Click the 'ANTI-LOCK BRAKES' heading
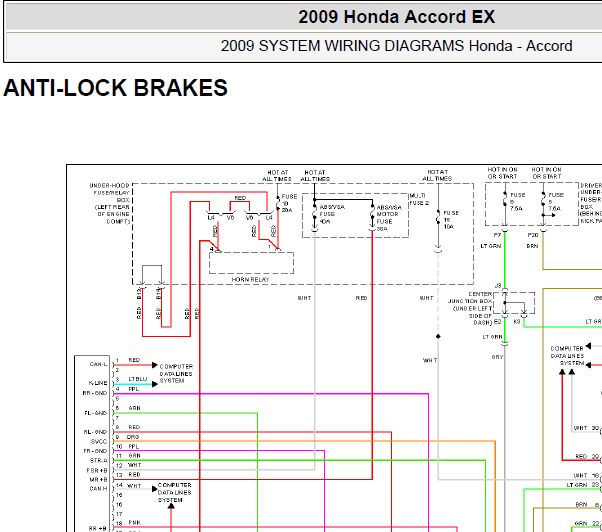602x532 pixels. point(116,88)
